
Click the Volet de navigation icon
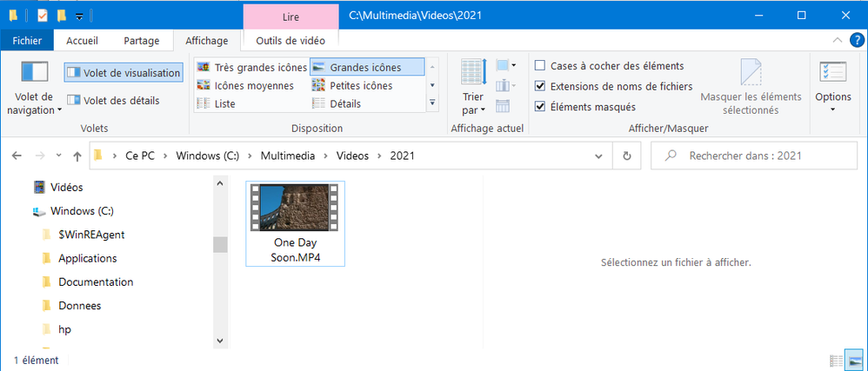pyautogui.click(x=35, y=73)
